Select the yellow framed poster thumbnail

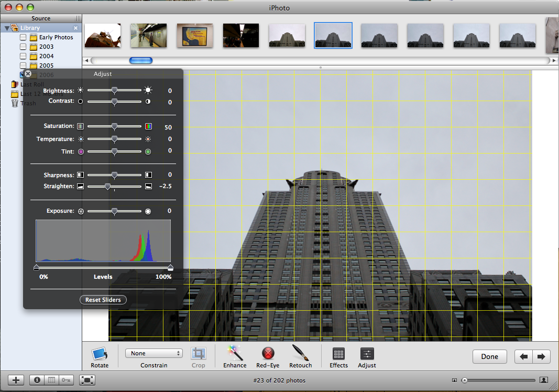[x=195, y=35]
